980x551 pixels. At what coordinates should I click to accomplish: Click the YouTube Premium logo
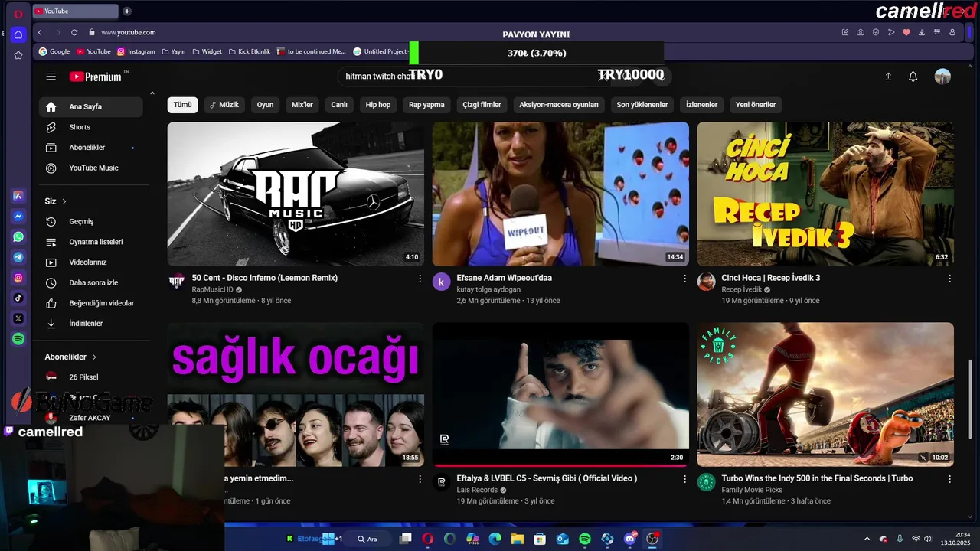tap(96, 77)
